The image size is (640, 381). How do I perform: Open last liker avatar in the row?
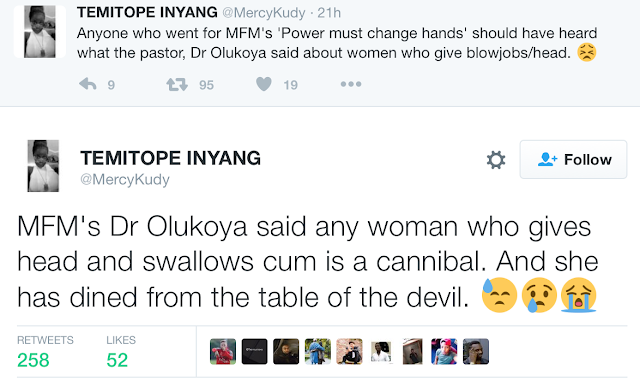click(x=476, y=351)
